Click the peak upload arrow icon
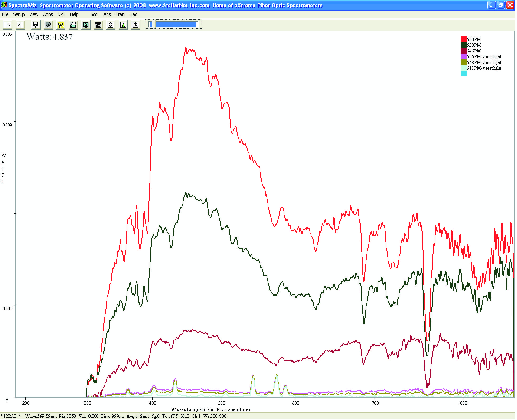Image resolution: width=517 pixels, height=420 pixels. 135,25
